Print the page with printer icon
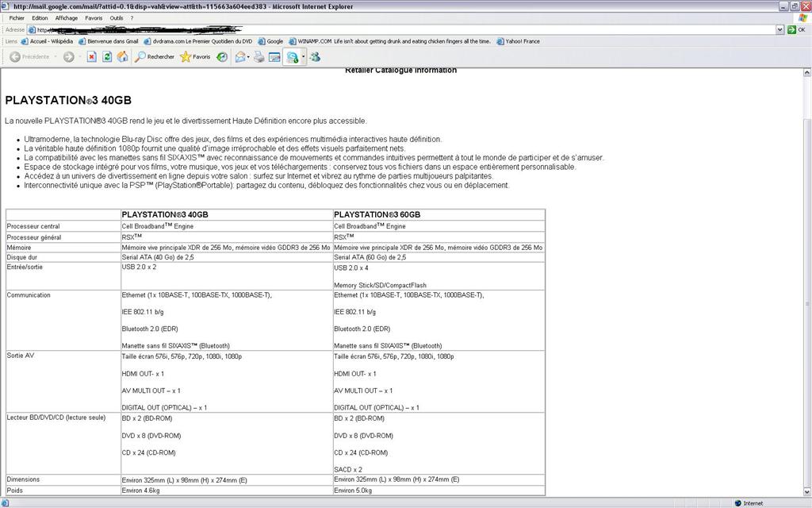The width and height of the screenshot is (812, 508). coord(259,57)
